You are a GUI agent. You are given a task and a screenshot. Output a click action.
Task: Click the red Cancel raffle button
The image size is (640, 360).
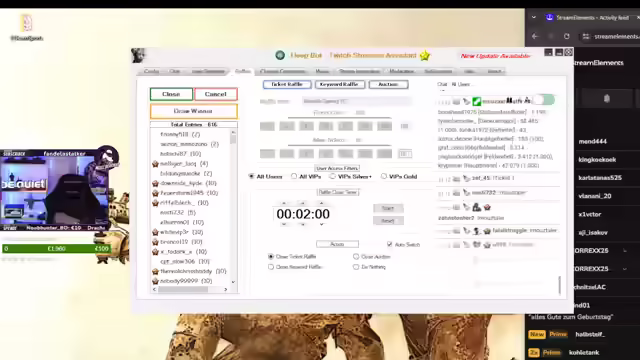(216, 94)
